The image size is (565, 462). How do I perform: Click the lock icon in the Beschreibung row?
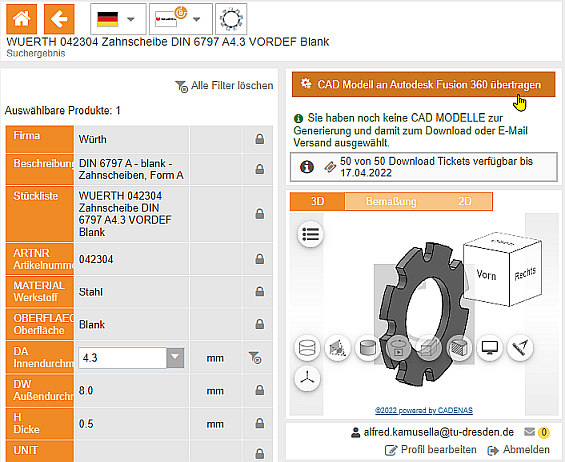(259, 169)
